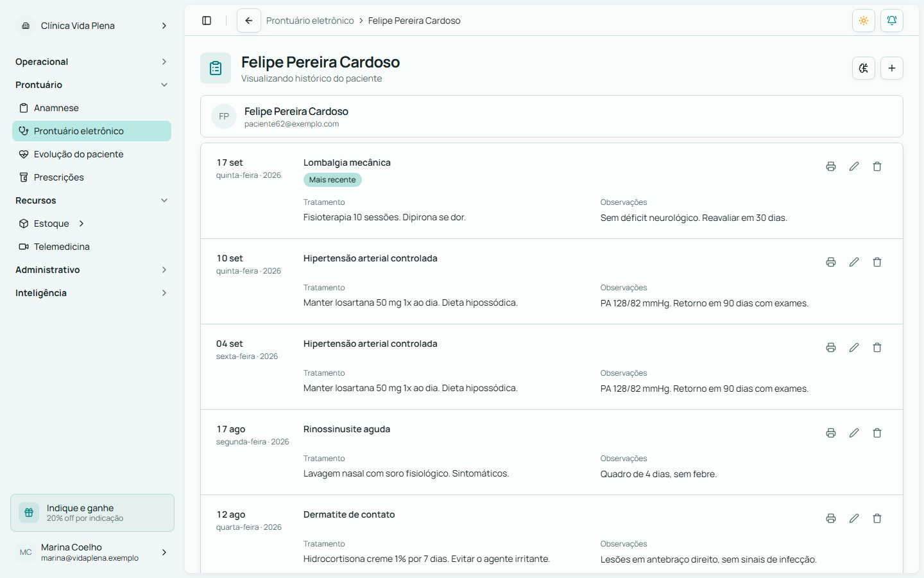This screenshot has height=578, width=924.
Task: Edit the Lombalgia mecânica record
Action: 854,166
